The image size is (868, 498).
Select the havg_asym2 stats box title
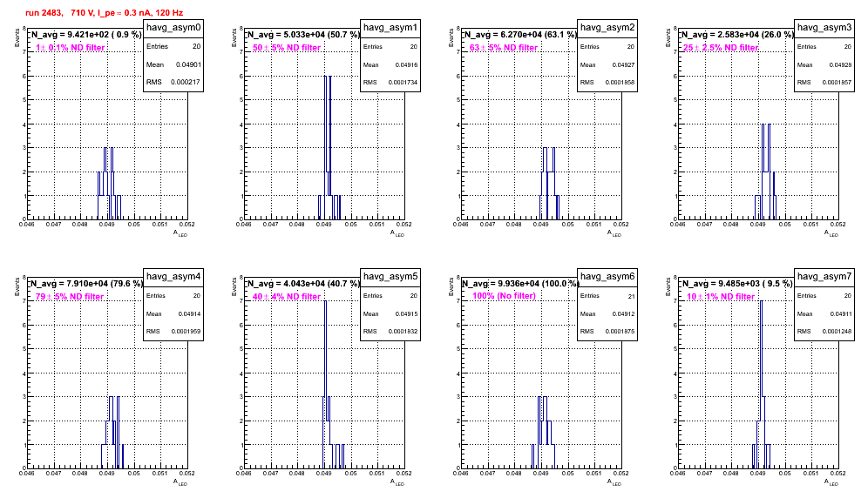click(x=607, y=28)
